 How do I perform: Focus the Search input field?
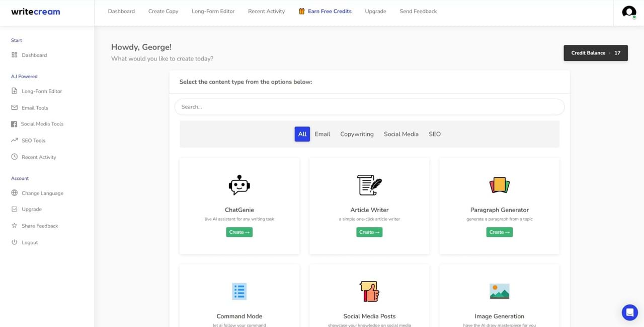(x=369, y=107)
